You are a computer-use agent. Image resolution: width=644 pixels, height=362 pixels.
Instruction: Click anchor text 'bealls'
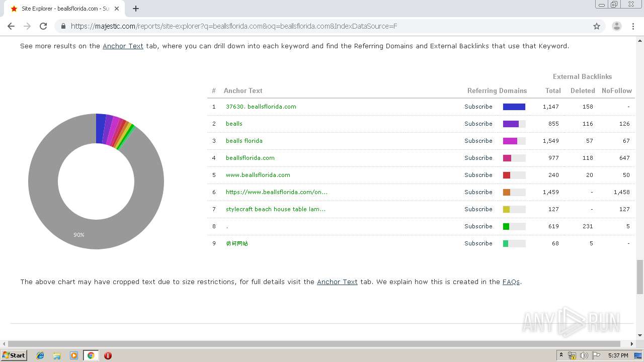point(234,124)
